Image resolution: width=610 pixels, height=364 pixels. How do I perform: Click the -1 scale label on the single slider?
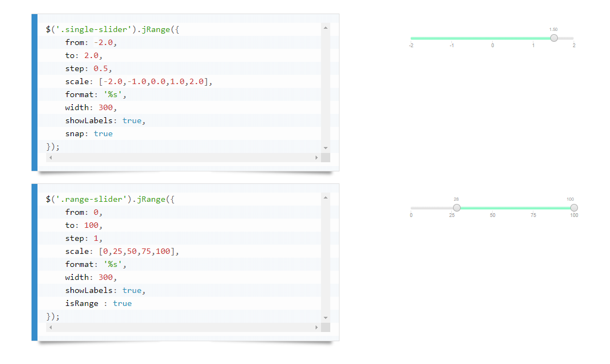(x=452, y=46)
